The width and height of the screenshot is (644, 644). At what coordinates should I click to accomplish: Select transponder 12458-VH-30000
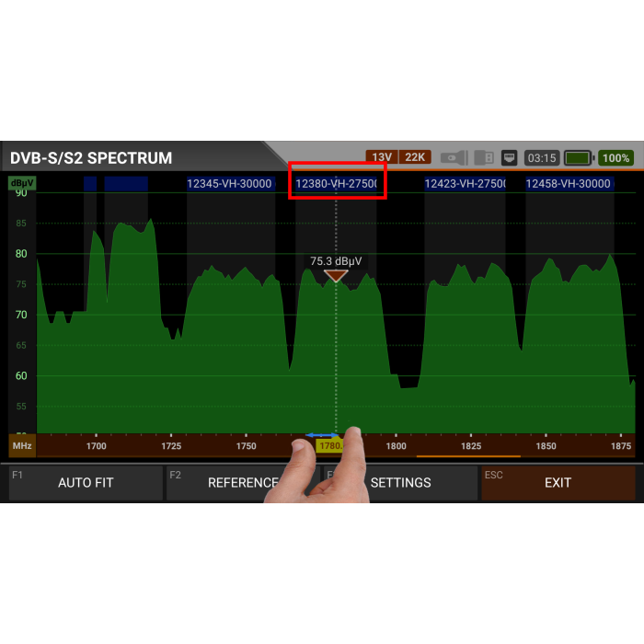568,183
